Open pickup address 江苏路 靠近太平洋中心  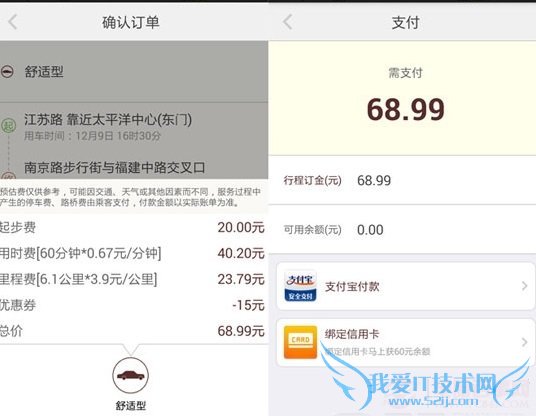[134, 126]
